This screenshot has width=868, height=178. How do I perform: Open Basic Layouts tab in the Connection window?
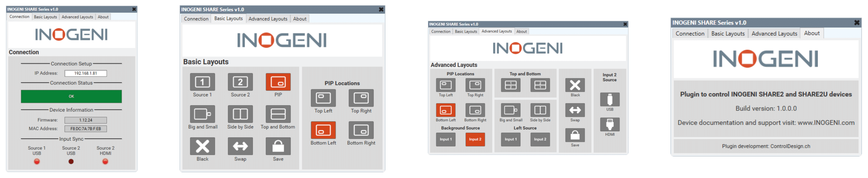coord(45,17)
